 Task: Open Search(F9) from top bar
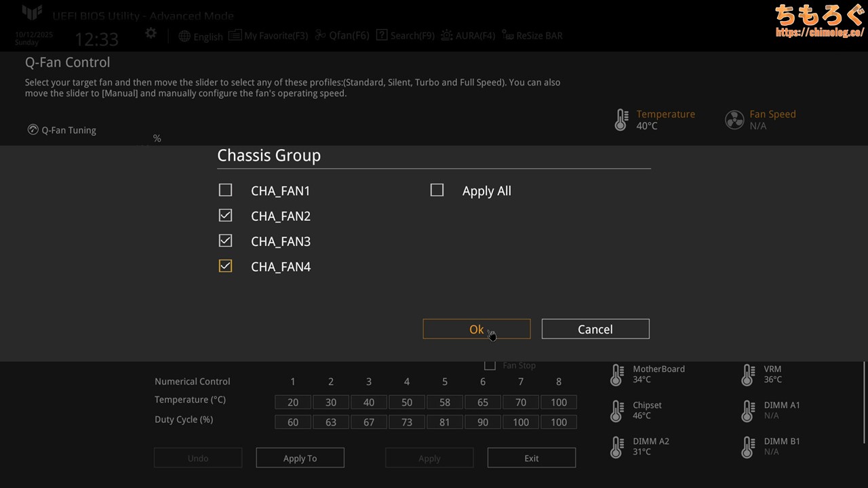405,36
